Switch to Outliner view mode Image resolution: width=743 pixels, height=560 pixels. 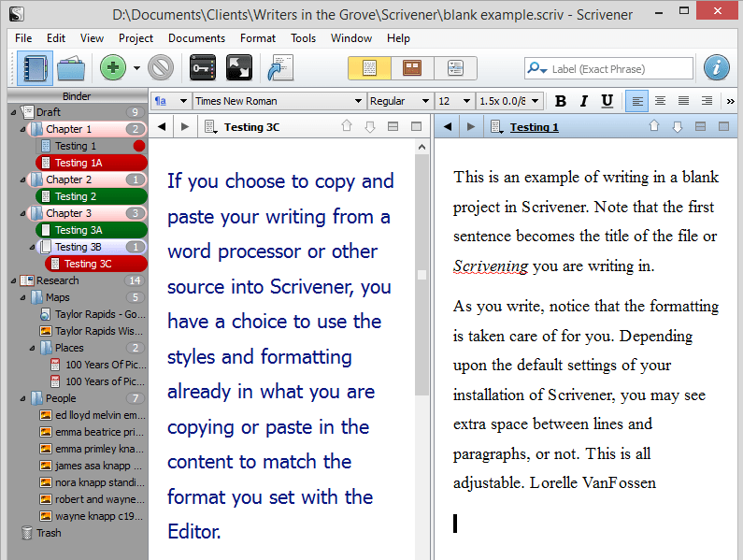[x=455, y=68]
